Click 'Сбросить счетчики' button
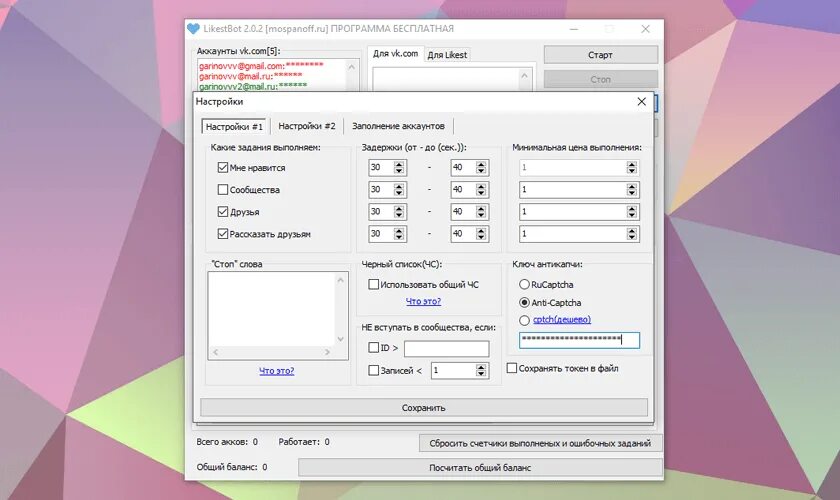The height and width of the screenshot is (500, 840). (540, 443)
